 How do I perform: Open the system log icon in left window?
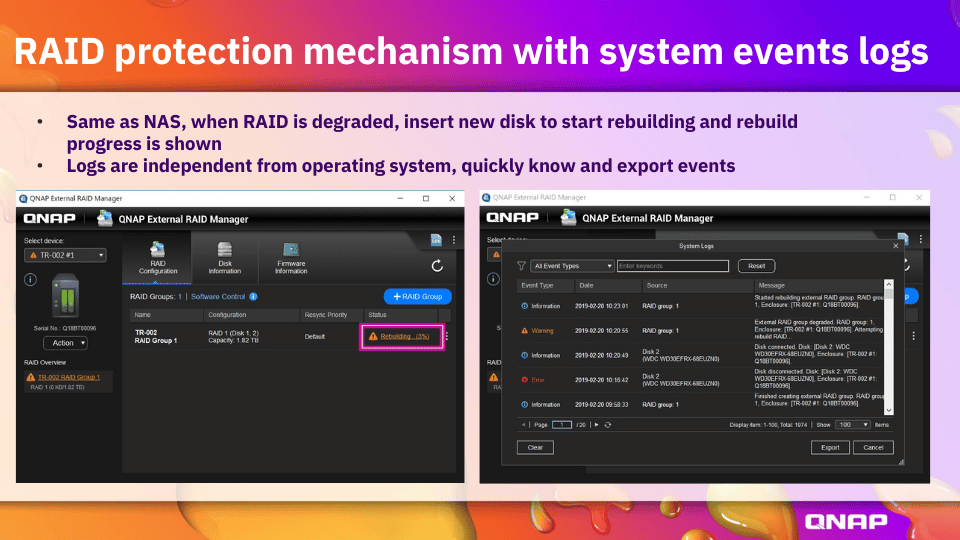click(436, 240)
